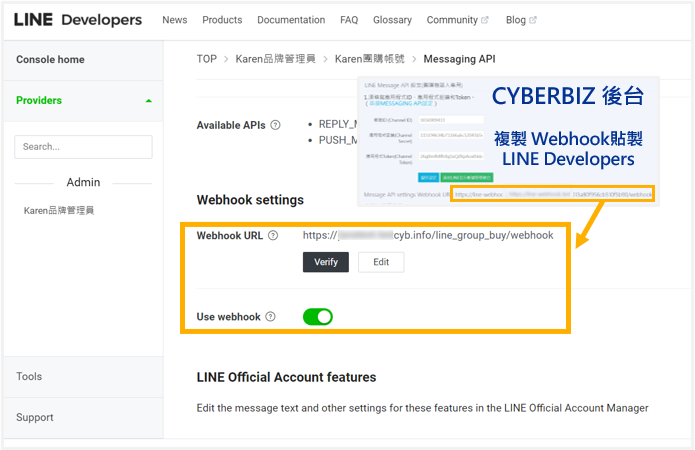Click TOP in the breadcrumb
Viewport: 695px width, 450px height.
[x=206, y=59]
